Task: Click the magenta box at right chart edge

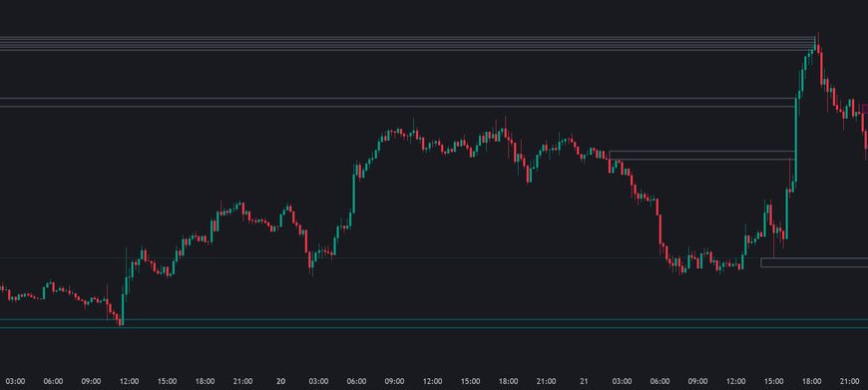Action: pos(865,109)
